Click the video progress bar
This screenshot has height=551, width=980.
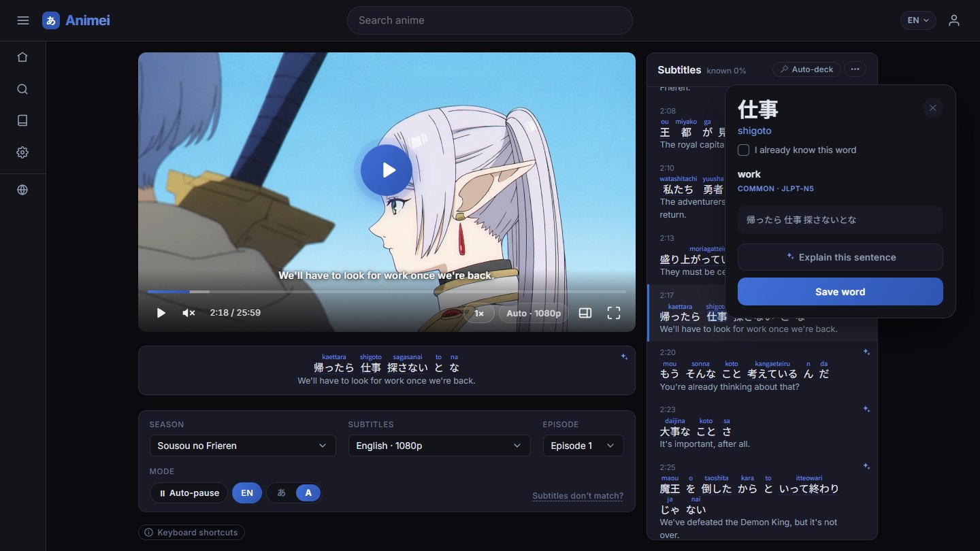click(x=387, y=292)
